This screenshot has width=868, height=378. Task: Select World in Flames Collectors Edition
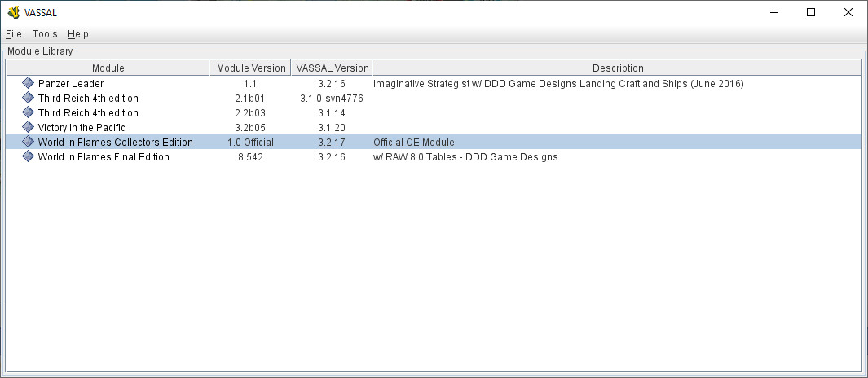pos(434,143)
